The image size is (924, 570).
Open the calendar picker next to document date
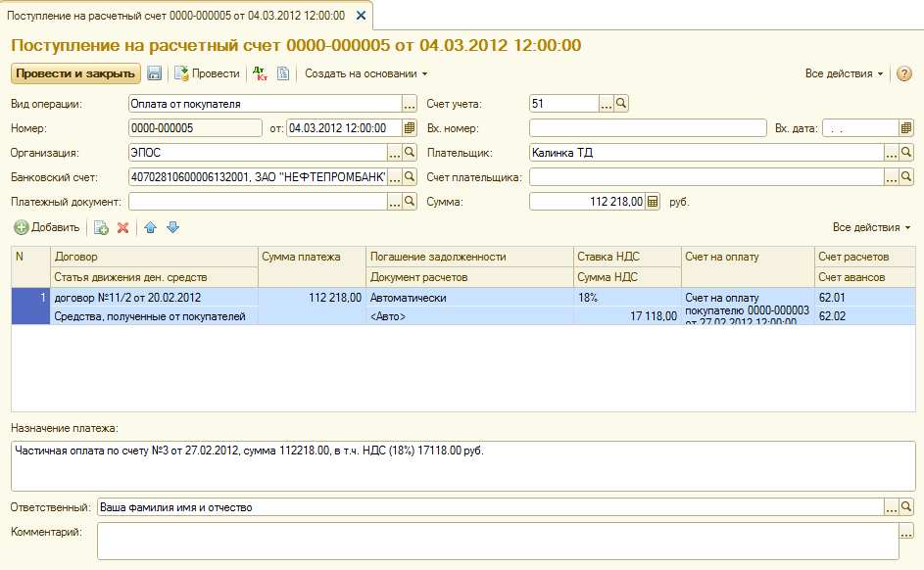click(x=410, y=128)
